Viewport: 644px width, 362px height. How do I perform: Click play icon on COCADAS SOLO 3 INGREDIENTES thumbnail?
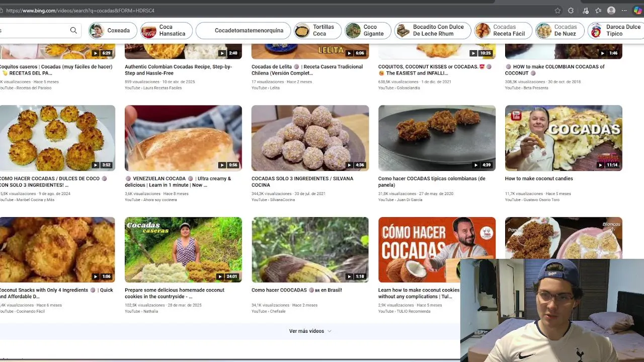(x=349, y=165)
